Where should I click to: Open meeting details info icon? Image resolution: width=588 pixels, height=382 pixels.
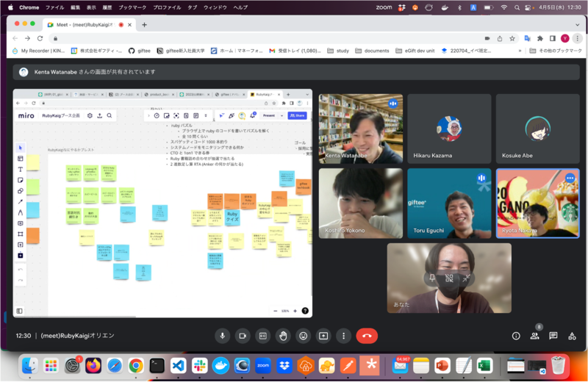pyautogui.click(x=516, y=336)
